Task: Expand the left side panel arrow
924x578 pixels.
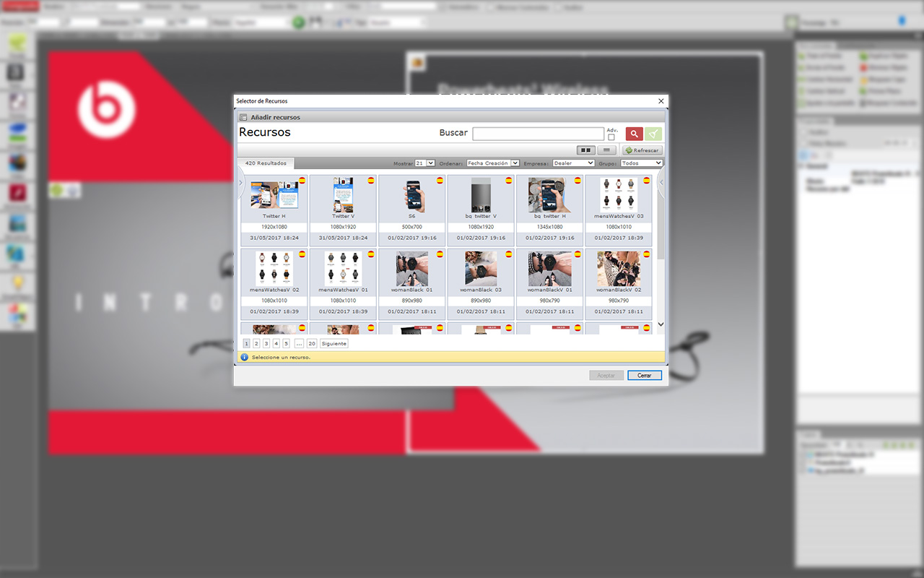Action: pyautogui.click(x=240, y=184)
